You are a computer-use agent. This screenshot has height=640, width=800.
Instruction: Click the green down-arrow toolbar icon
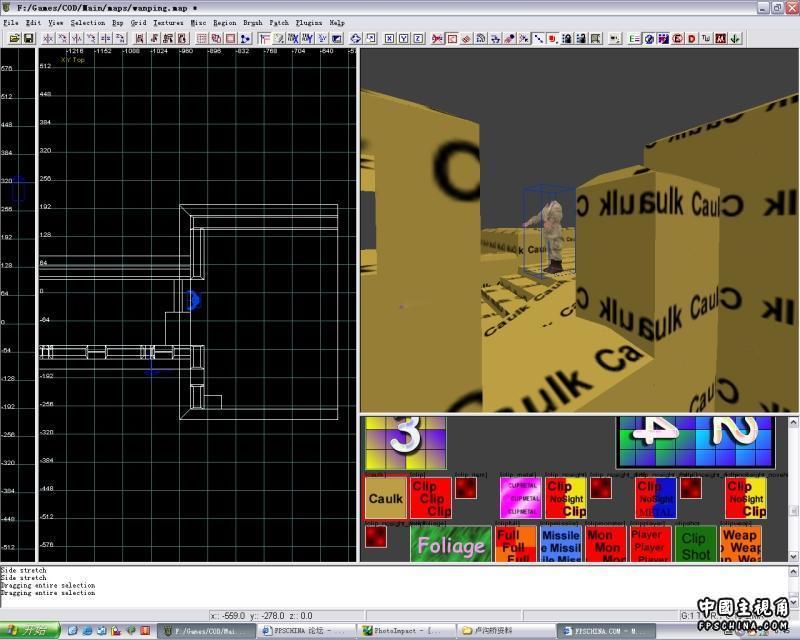735,38
